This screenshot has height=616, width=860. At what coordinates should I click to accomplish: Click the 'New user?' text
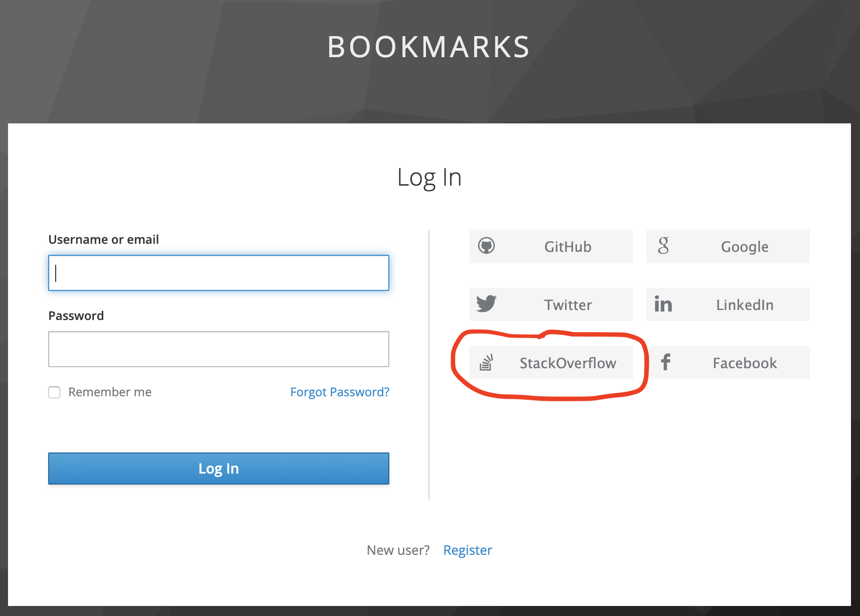[x=398, y=550]
